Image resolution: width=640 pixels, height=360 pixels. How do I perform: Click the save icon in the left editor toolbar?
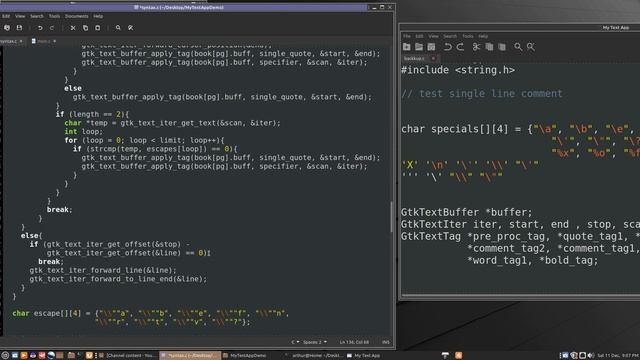[19, 28]
